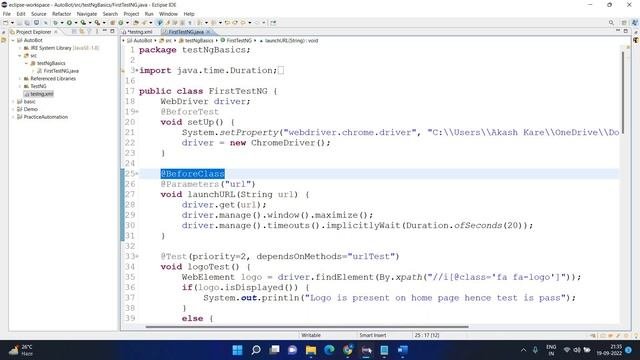The width and height of the screenshot is (640, 360).
Task: Open the dropdown arrow beside the New icon
Action: 12,22
